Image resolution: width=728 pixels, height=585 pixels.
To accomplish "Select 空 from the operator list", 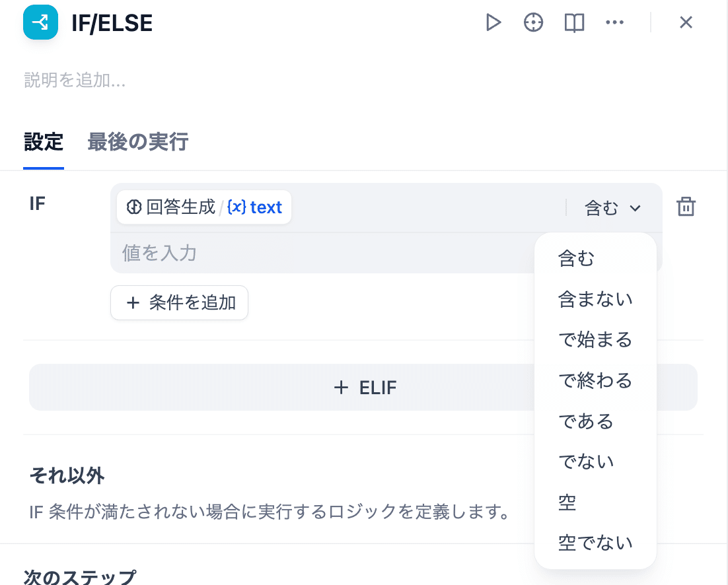I will click(x=567, y=502).
